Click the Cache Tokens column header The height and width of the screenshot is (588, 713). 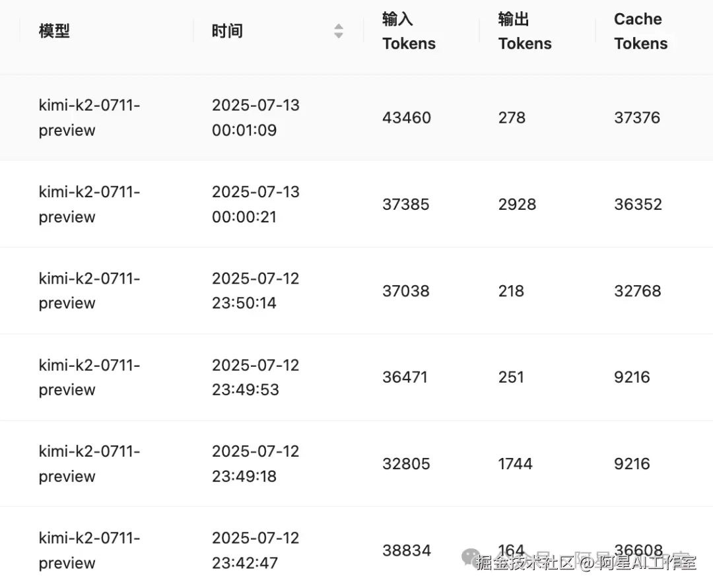[640, 32]
